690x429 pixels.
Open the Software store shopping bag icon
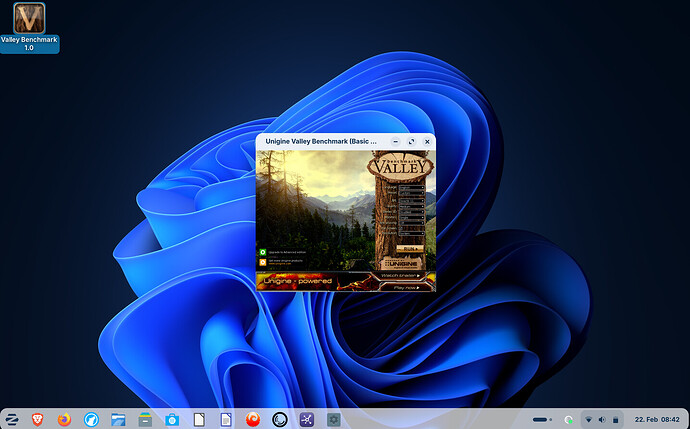tap(145, 419)
